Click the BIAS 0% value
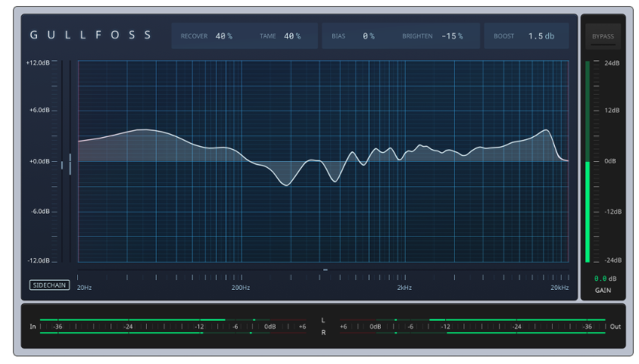Screen dimensions: 639x364 [369, 36]
